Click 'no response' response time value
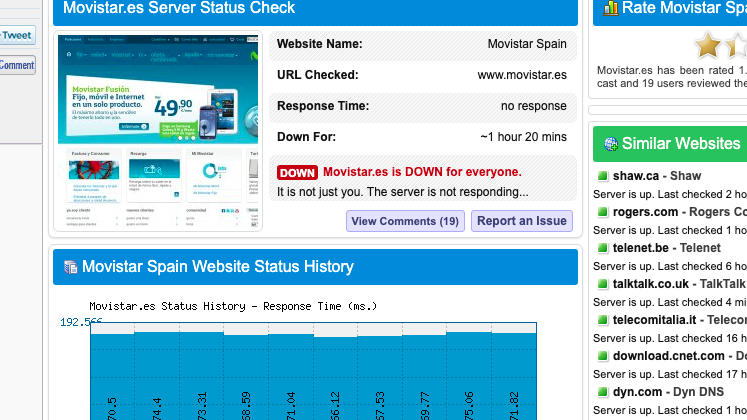 coord(534,106)
